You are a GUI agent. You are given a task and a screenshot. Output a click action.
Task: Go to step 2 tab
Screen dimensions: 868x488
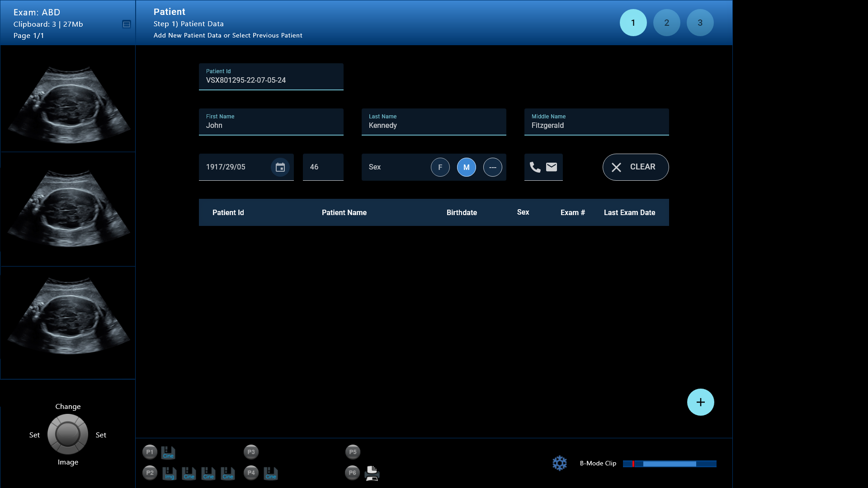click(x=666, y=23)
